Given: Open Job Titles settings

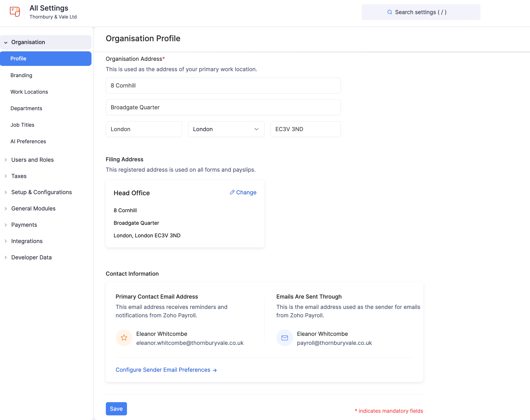Looking at the screenshot, I should tap(22, 125).
